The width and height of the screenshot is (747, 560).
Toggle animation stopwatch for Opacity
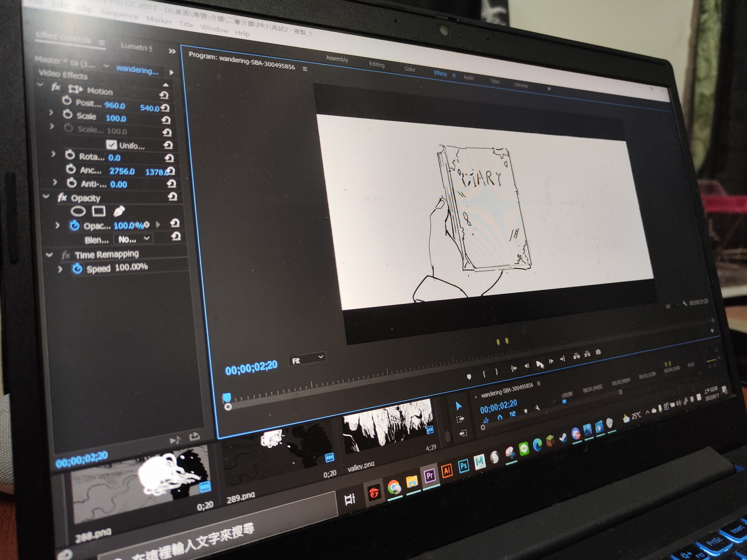(74, 226)
